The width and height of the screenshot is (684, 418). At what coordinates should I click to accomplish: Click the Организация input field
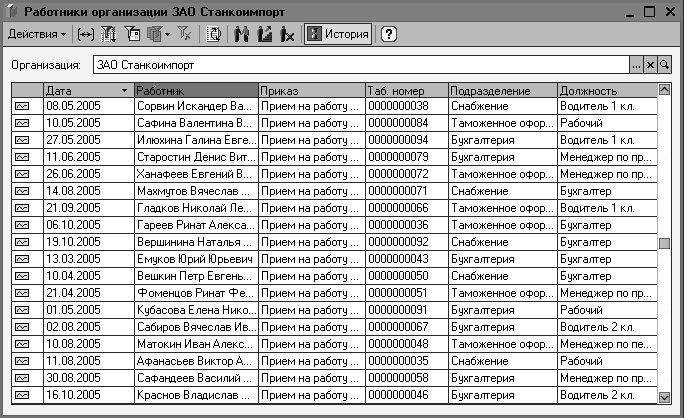(x=361, y=65)
